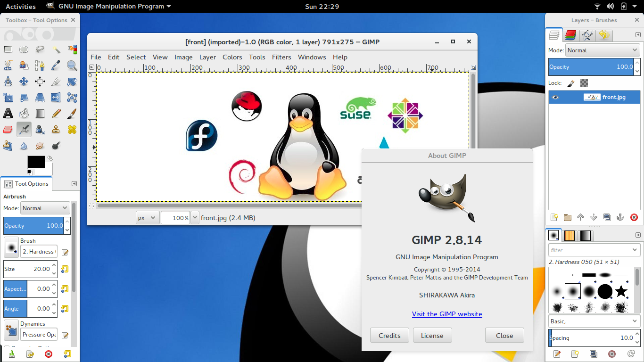Open the Filters menu
Screen dimensions: 644x362
click(x=281, y=57)
